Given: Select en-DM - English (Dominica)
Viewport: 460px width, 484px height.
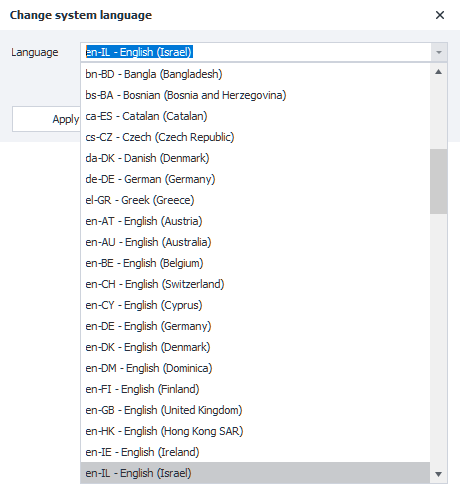Looking at the screenshot, I should click(x=255, y=368).
